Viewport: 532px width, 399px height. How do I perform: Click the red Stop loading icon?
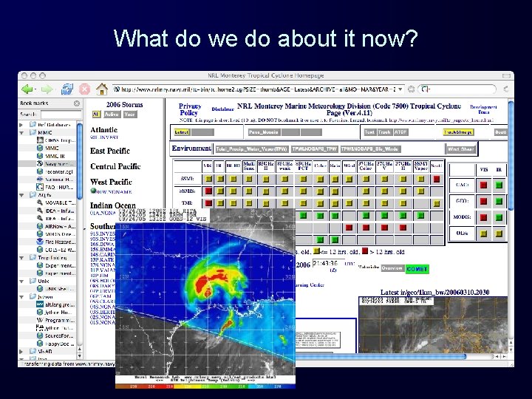pos(84,89)
